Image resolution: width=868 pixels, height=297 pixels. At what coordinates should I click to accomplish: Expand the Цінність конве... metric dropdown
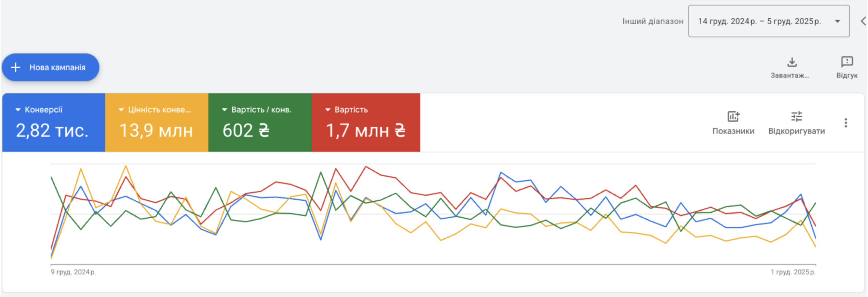point(121,110)
